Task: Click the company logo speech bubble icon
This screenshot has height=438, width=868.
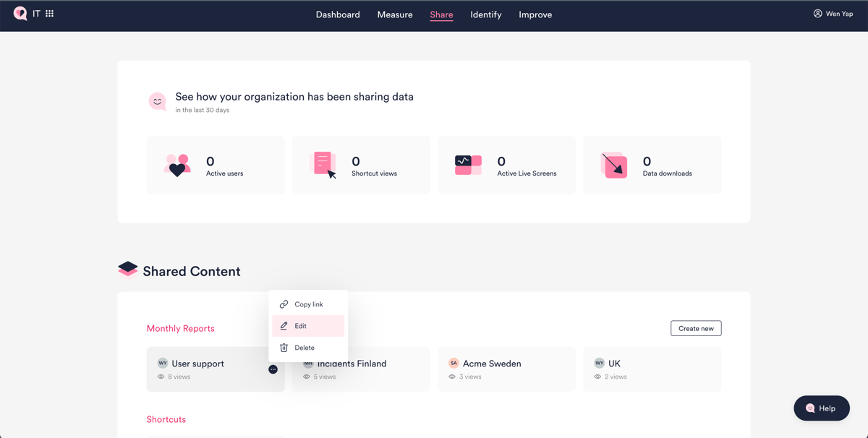Action: [20, 13]
